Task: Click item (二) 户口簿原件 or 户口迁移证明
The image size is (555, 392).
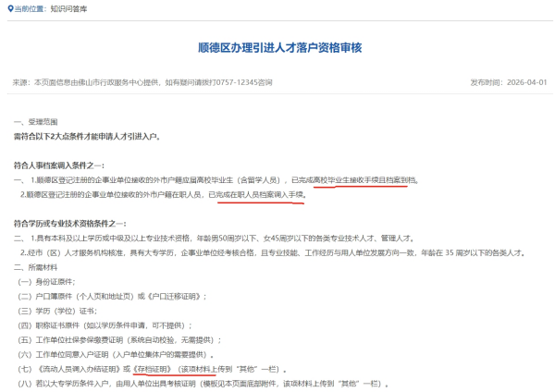Action: point(112,297)
